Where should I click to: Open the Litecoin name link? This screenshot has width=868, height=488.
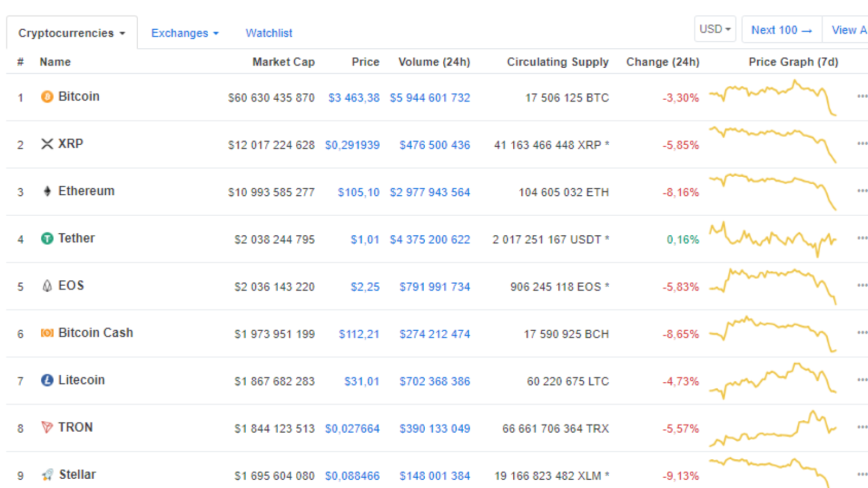(x=81, y=380)
